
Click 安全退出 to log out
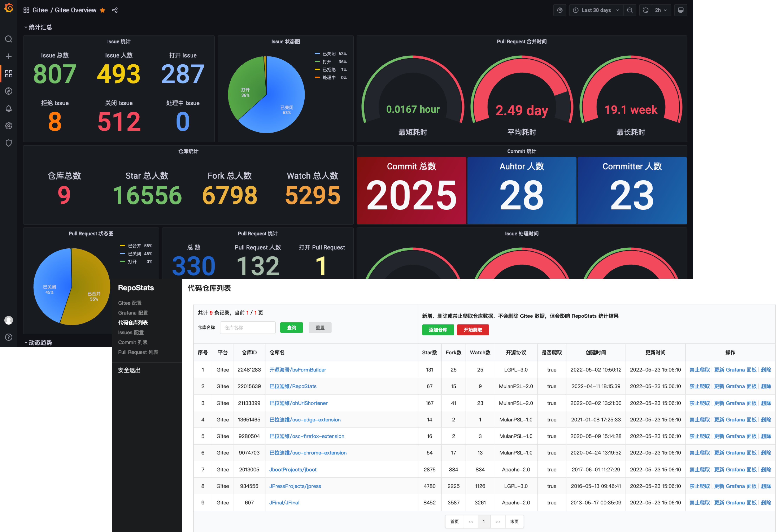[129, 370]
